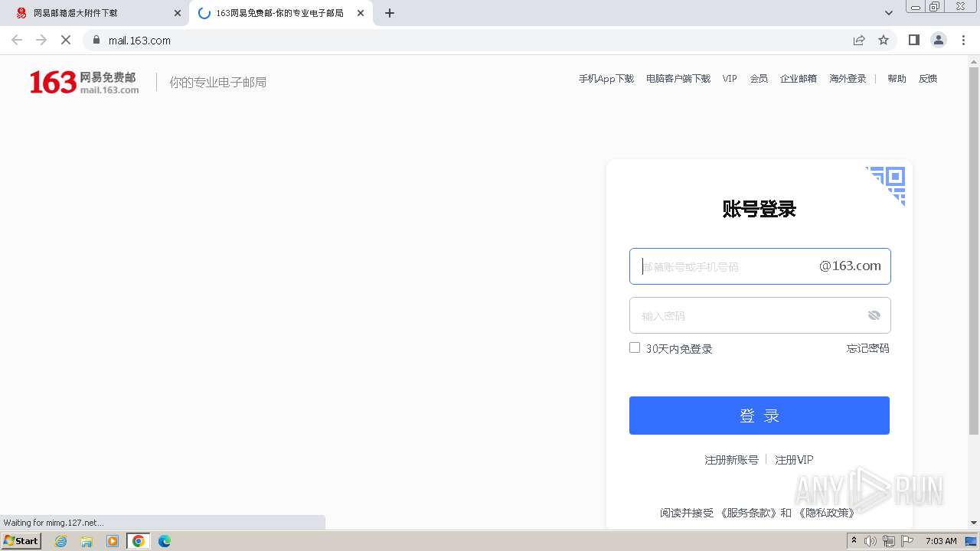Screen dimensions: 980x551
Task: Click the @163.com domain suffix
Action: (x=850, y=266)
